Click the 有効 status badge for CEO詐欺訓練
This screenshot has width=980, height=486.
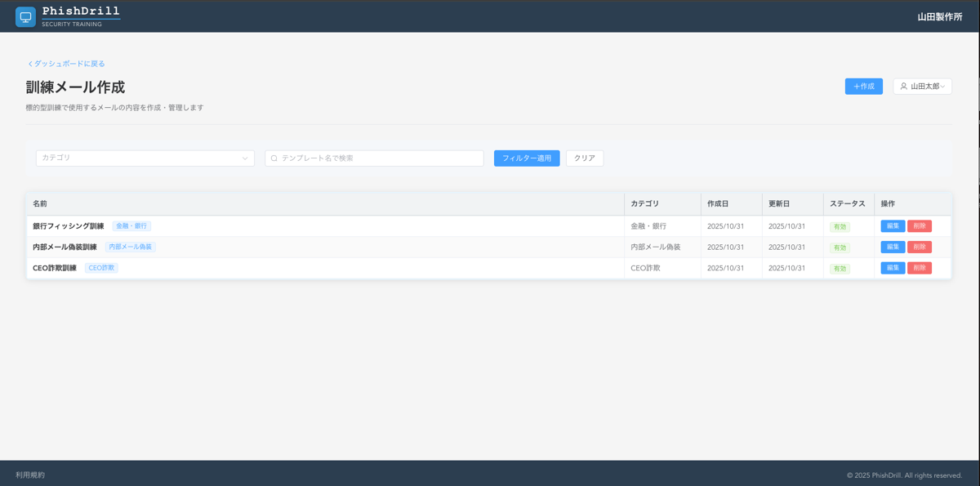click(x=840, y=269)
